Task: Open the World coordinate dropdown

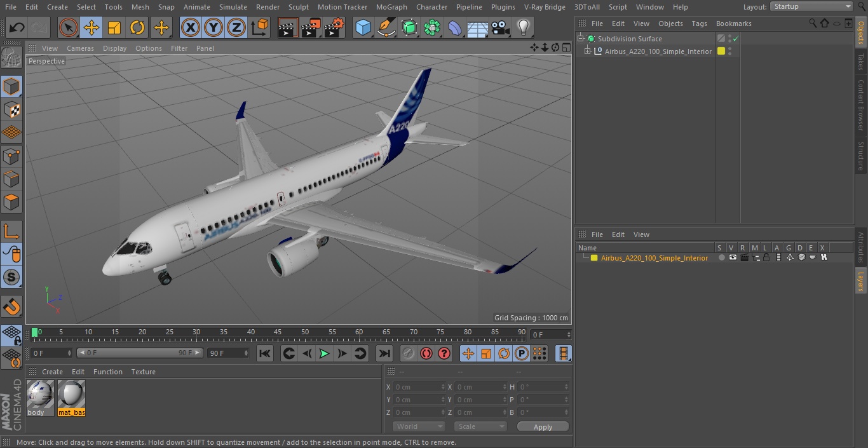Action: [418, 426]
